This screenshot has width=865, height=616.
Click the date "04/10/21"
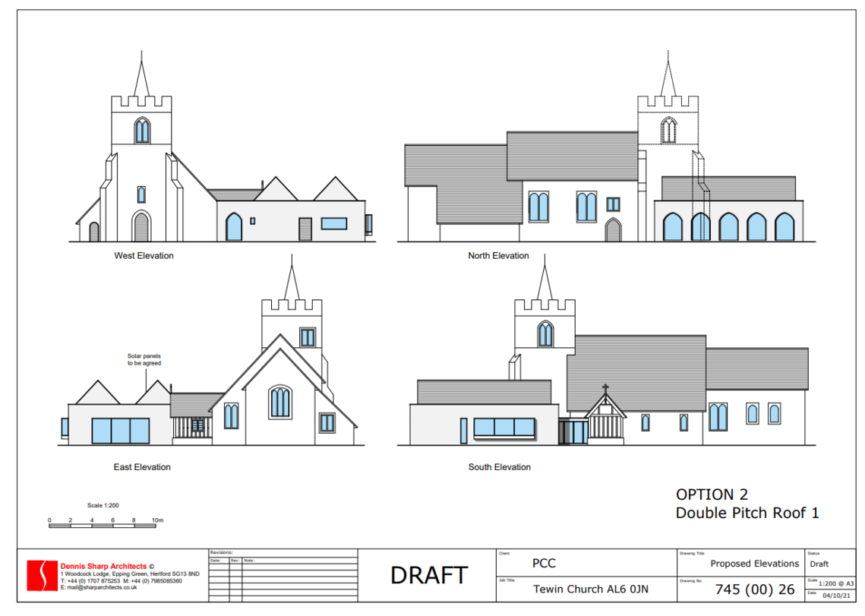(x=836, y=595)
